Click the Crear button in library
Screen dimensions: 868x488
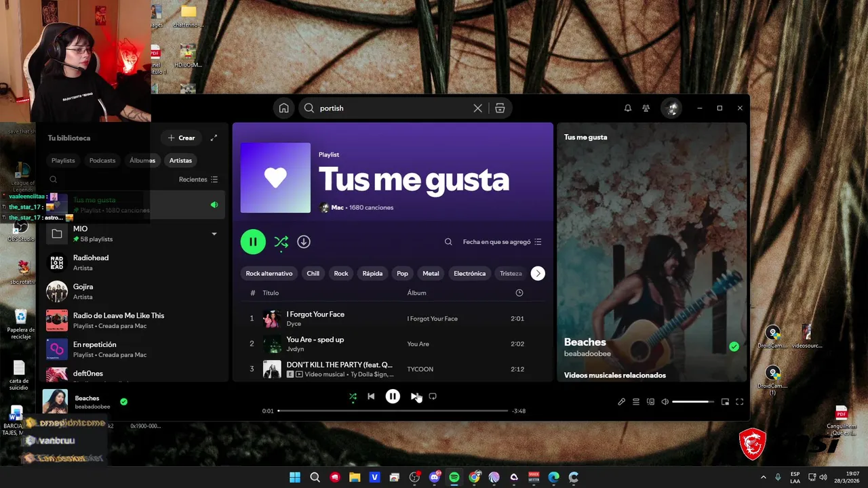[x=181, y=138]
